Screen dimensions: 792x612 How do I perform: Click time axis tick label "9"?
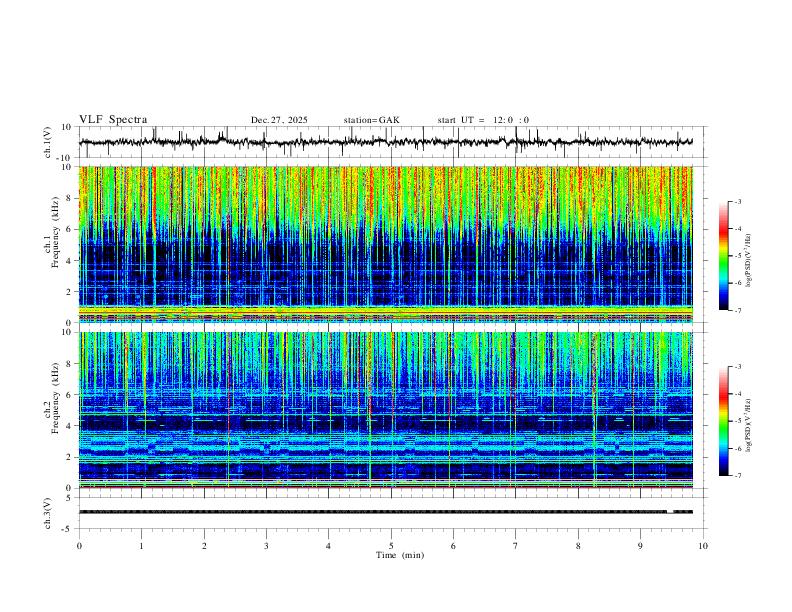[640, 546]
